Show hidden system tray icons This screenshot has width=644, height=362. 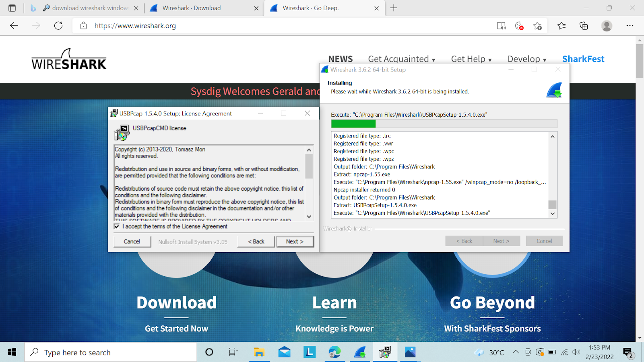click(516, 352)
